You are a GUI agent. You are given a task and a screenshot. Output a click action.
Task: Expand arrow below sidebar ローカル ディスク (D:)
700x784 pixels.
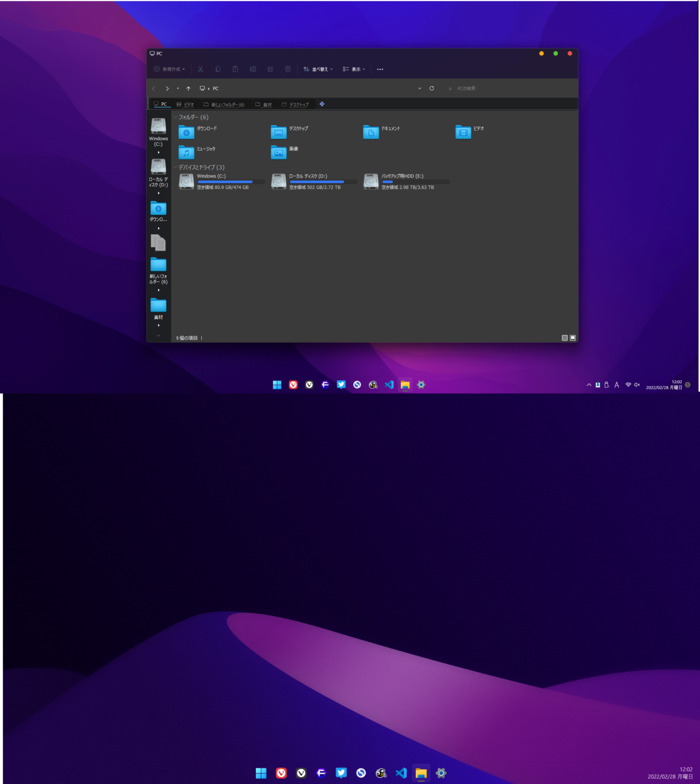pos(159,193)
